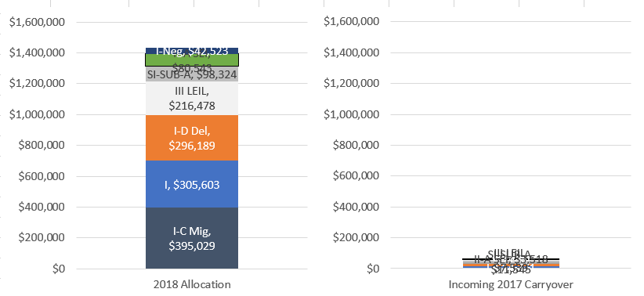Select the gray SI-SUB-A $98,324 segment
The height and width of the screenshot is (296, 644).
(x=192, y=74)
